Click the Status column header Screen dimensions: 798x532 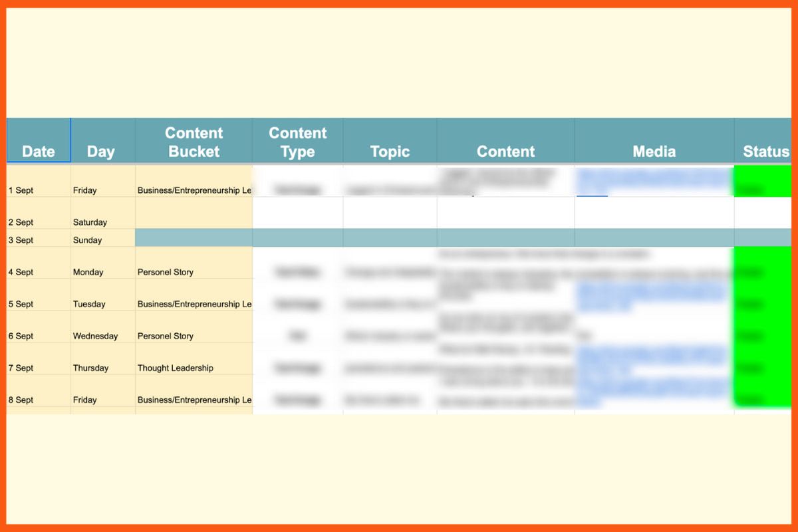pos(763,140)
